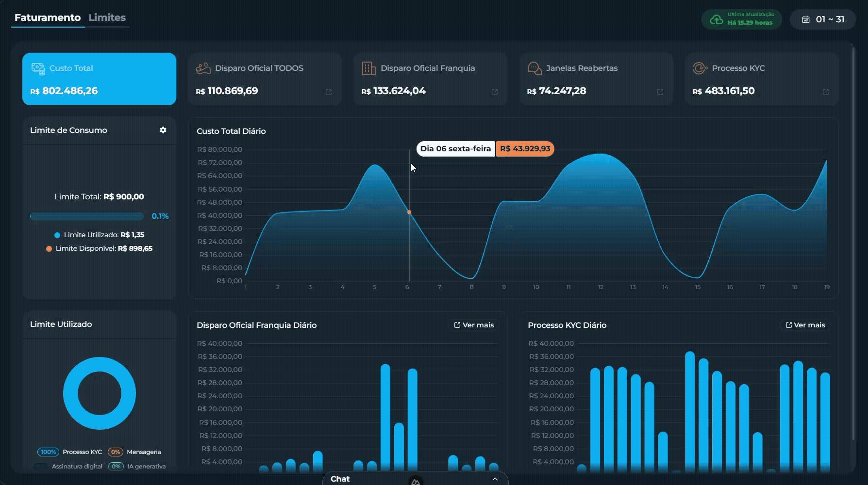The image size is (868, 485).
Task: Click Ver mais on Processo KYC Diário
Action: click(x=805, y=325)
